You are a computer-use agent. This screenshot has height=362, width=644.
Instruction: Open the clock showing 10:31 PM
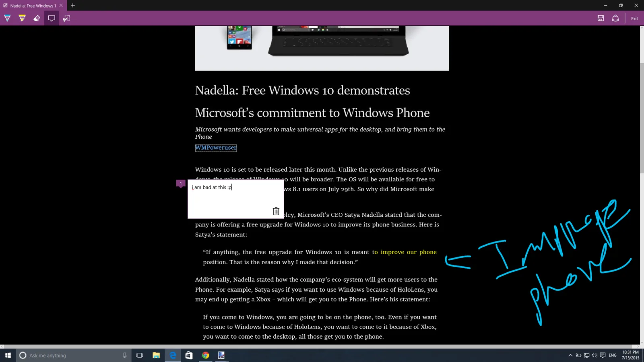630,355
